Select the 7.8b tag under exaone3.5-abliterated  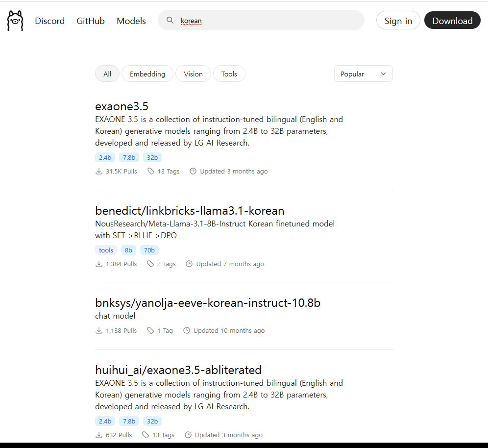click(129, 421)
